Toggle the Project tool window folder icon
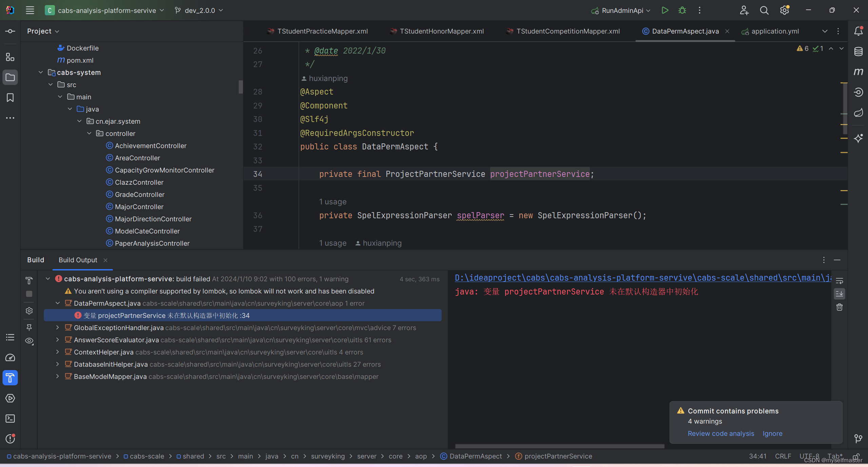This screenshot has width=868, height=467. coord(10,77)
